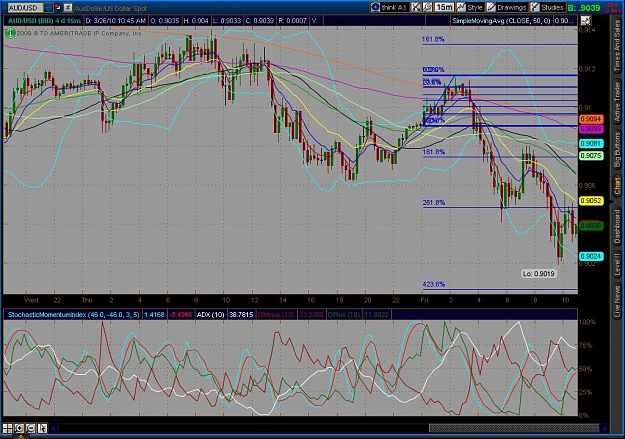Viewport: 625px width, 439px height.
Task: Click the 423.6% Fibonacci level label
Action: [434, 284]
